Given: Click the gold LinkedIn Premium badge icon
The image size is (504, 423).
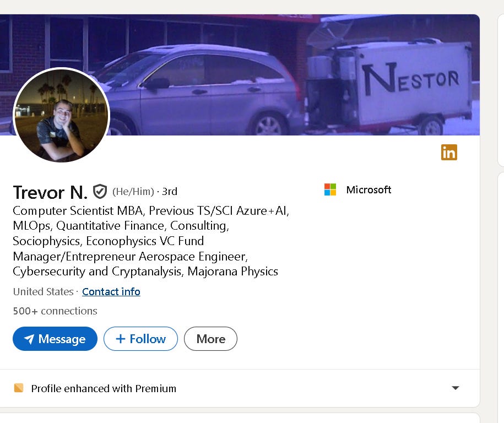Looking at the screenshot, I should (x=449, y=152).
